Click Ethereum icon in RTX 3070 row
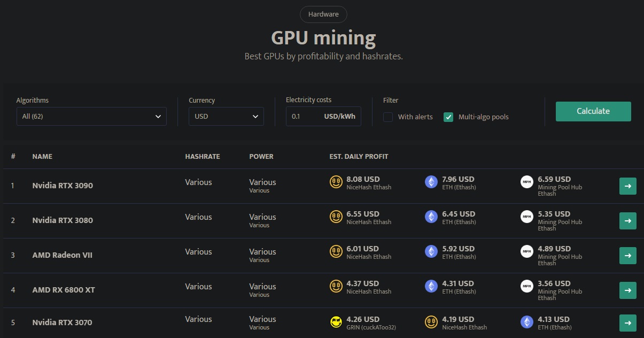This screenshot has width=644, height=338. pos(527,322)
